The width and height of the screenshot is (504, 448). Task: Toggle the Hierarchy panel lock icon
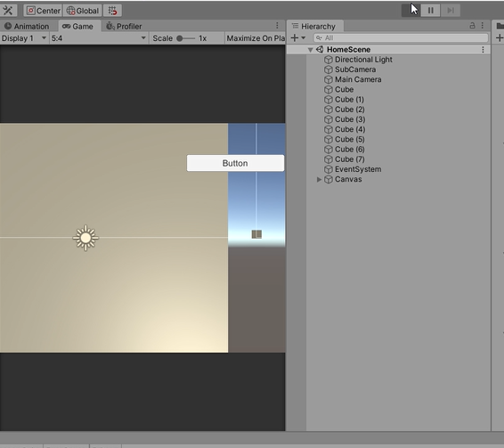tap(472, 26)
